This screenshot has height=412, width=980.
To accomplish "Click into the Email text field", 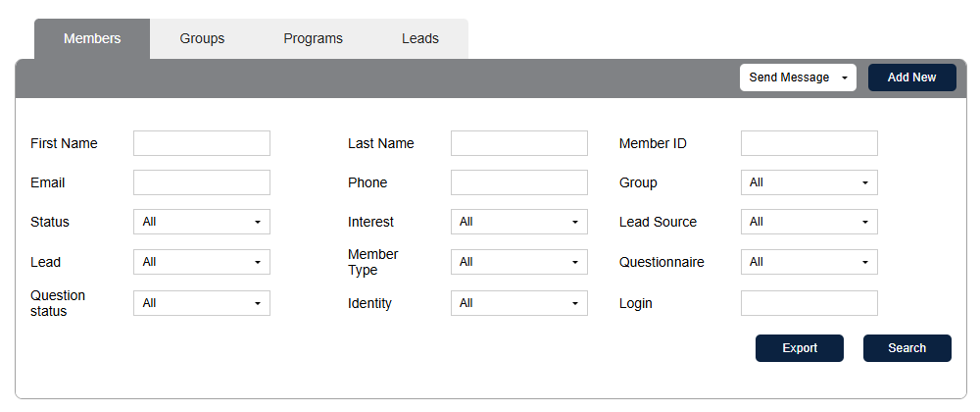I will tap(201, 182).
